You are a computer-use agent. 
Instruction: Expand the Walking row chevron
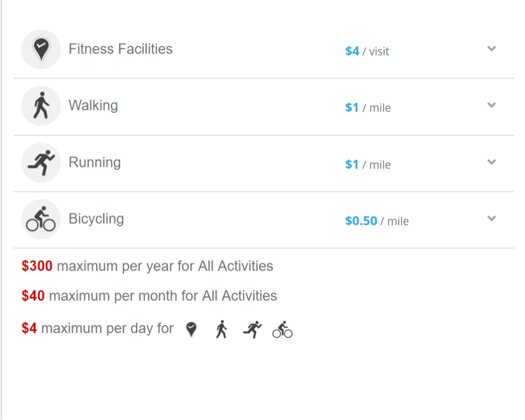click(491, 105)
